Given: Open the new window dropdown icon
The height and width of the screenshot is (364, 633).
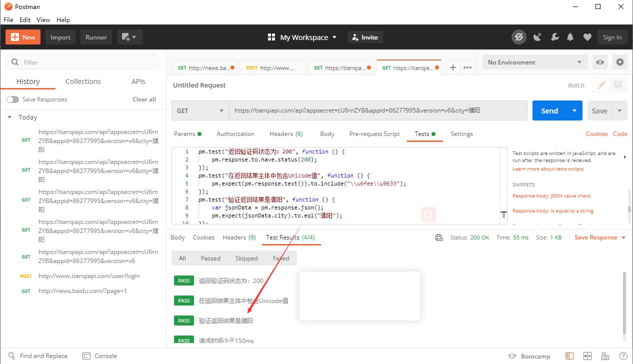Looking at the screenshot, I should pyautogui.click(x=129, y=37).
